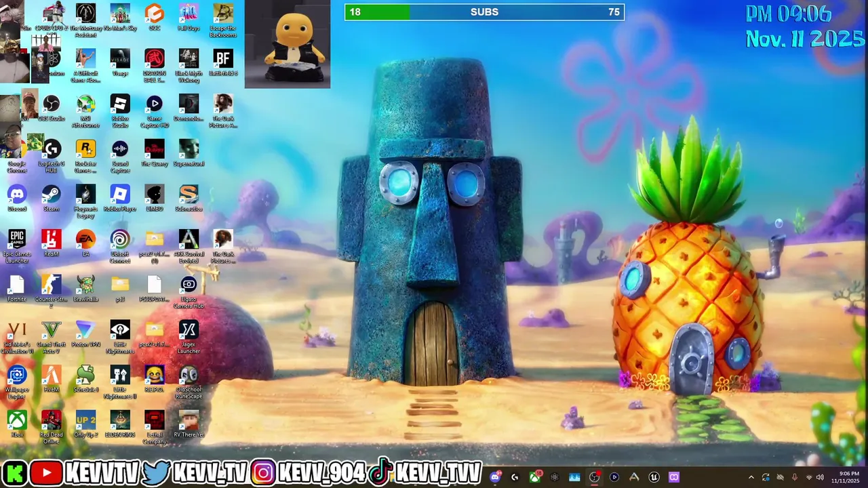Click the SUBS goal progress bar
Viewport: 868px width, 488px height.
point(484,12)
